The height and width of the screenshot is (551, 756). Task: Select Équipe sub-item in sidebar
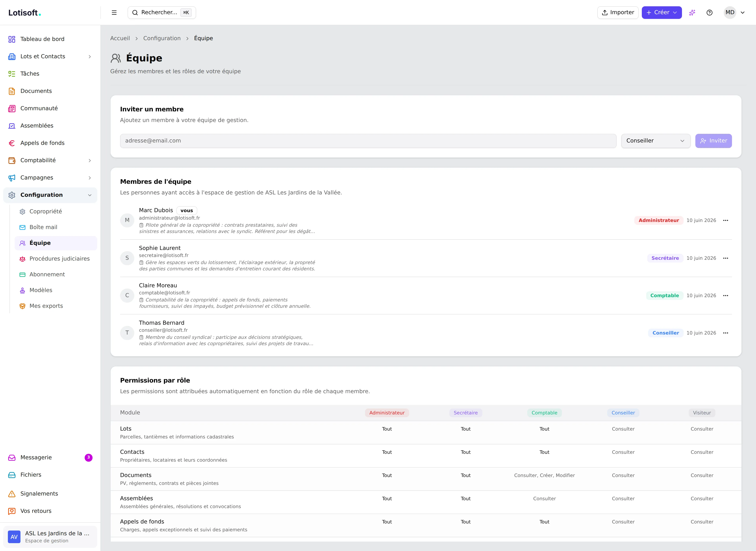point(56,243)
